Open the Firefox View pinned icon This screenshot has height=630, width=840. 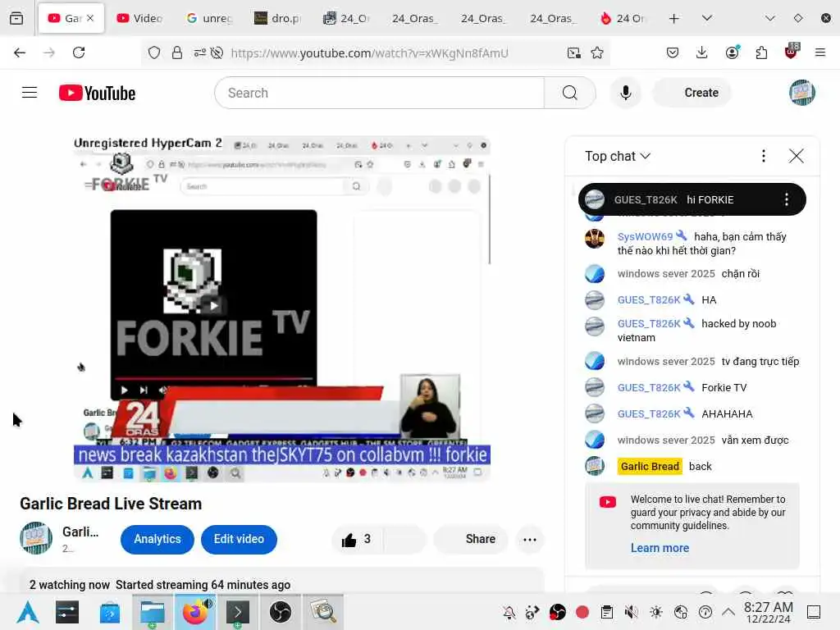[16, 18]
